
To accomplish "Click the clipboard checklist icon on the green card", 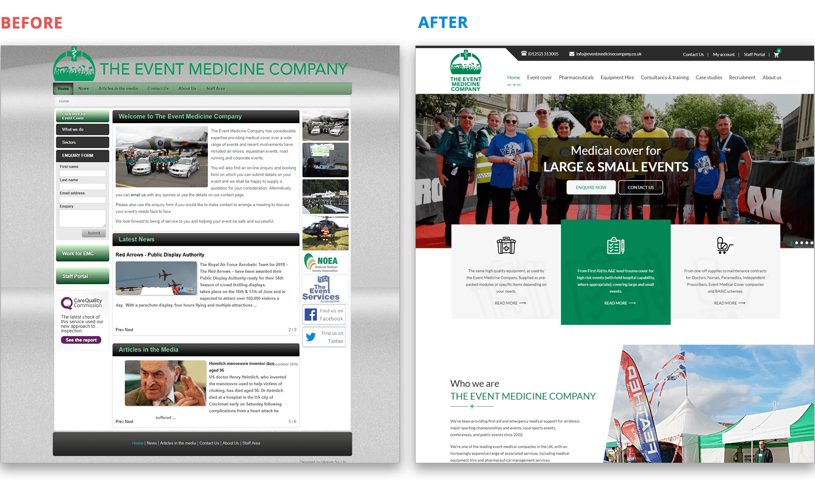I will (615, 245).
